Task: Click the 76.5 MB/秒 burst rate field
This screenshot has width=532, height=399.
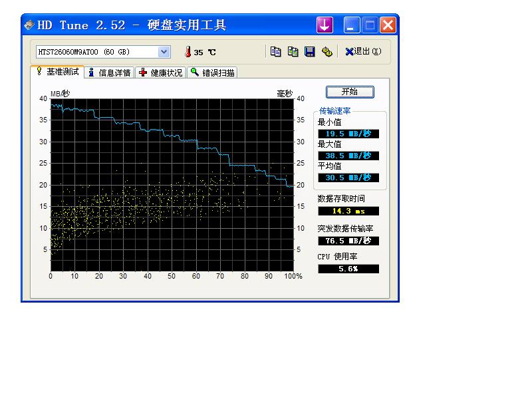Action: 348,241
